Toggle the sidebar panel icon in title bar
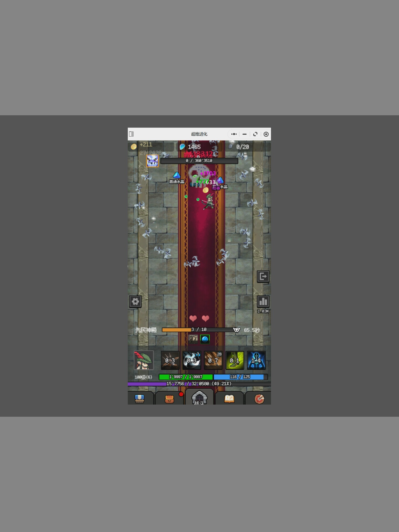Image resolution: width=399 pixels, height=532 pixels. click(132, 134)
